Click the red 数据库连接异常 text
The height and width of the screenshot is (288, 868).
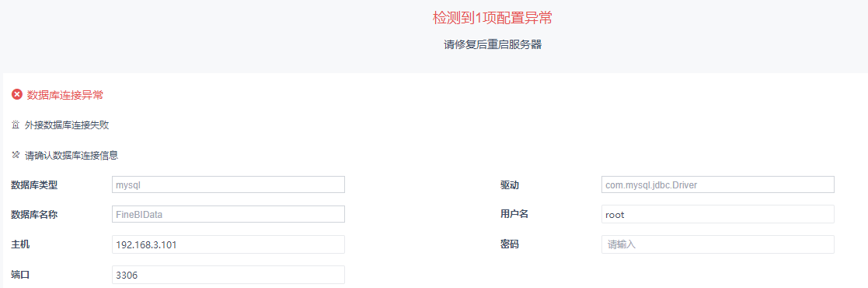(64, 96)
